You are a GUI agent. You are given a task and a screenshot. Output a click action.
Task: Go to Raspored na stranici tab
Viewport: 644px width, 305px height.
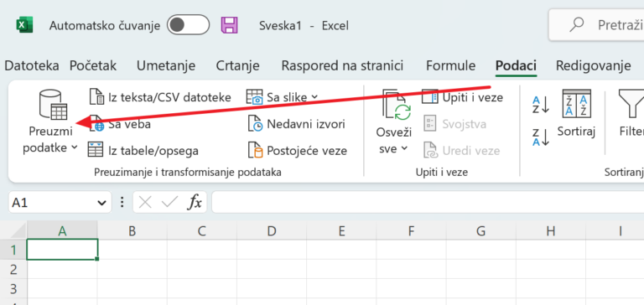(342, 65)
